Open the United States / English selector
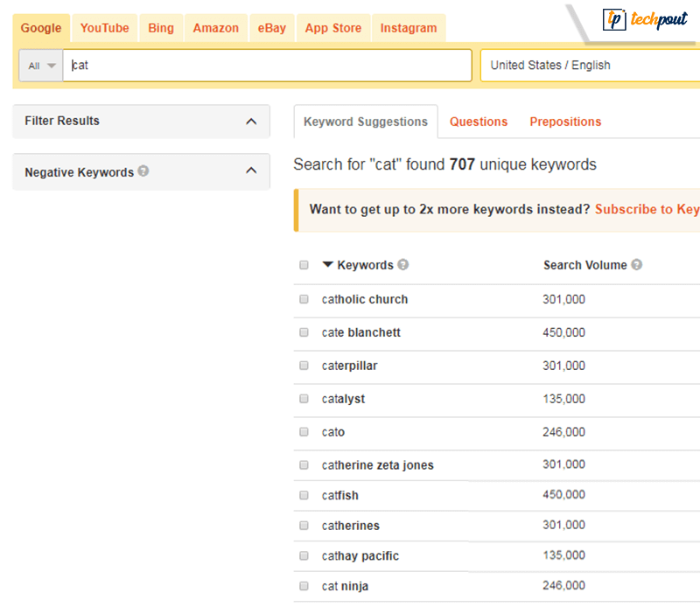Viewport: 700px width, 607px height. (590, 66)
